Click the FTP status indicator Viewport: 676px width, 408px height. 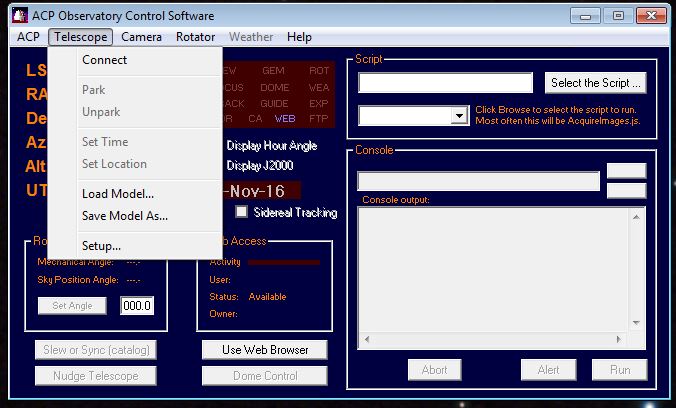(x=319, y=118)
